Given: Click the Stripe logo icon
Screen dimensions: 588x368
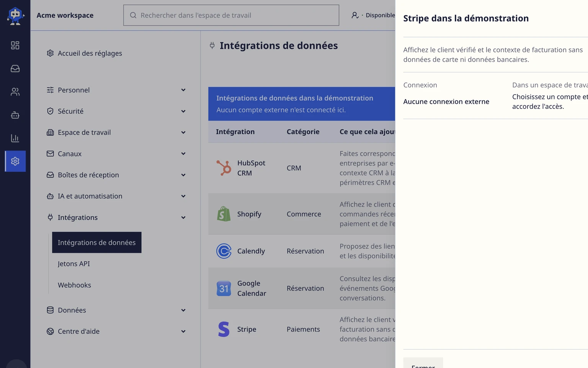Looking at the screenshot, I should pos(224,329).
